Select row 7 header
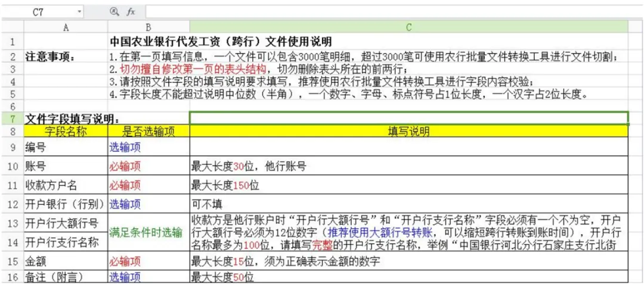Viewport: 644px width, 284px height. point(12,118)
